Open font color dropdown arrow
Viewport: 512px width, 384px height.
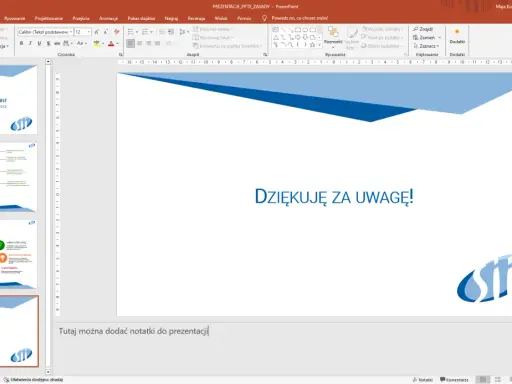pyautogui.click(x=117, y=43)
